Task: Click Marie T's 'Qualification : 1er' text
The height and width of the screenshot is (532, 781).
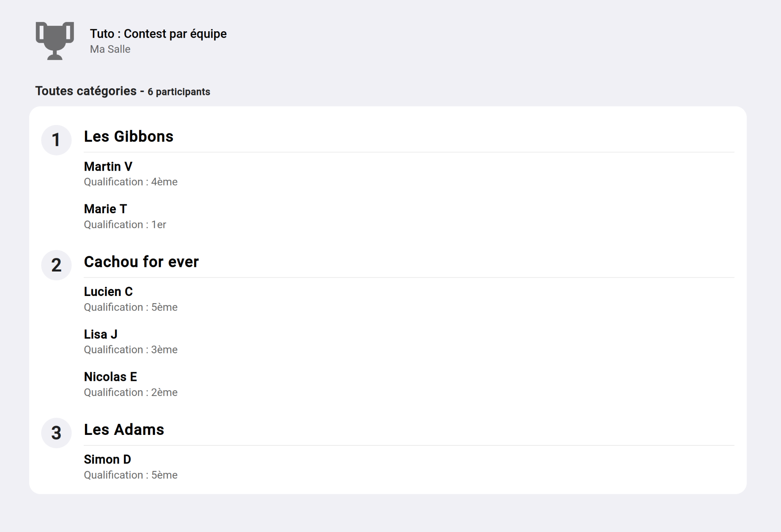Action: (x=125, y=225)
